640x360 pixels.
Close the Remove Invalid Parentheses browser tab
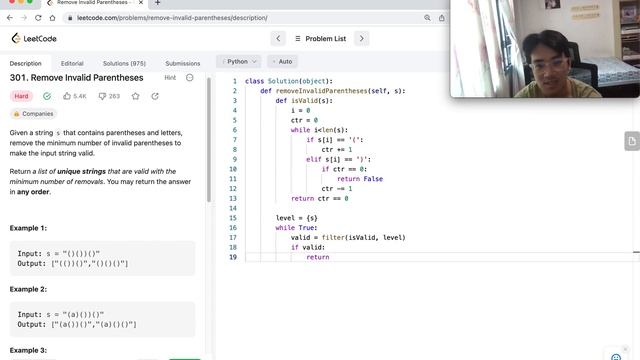tap(141, 3)
